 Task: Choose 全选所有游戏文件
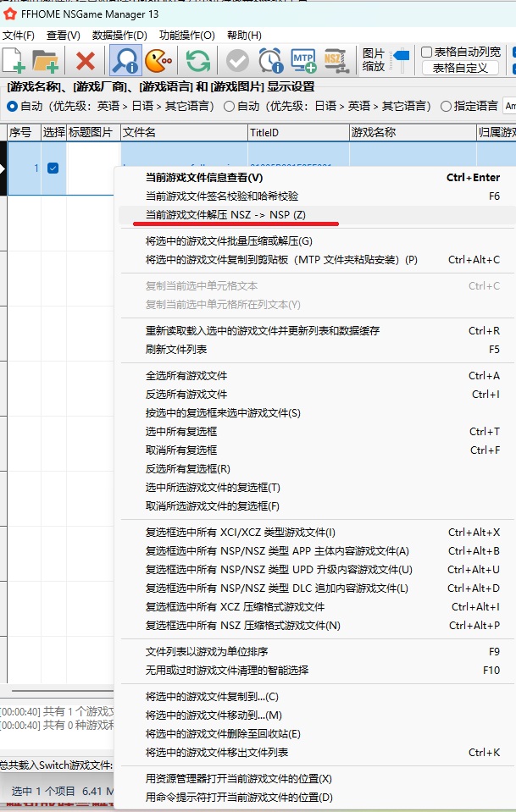pyautogui.click(x=317, y=376)
